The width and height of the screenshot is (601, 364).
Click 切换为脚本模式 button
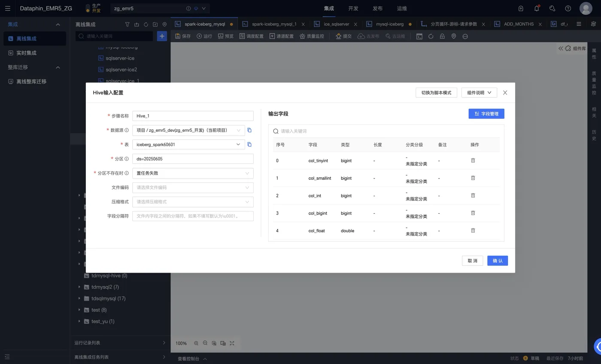[x=436, y=93]
